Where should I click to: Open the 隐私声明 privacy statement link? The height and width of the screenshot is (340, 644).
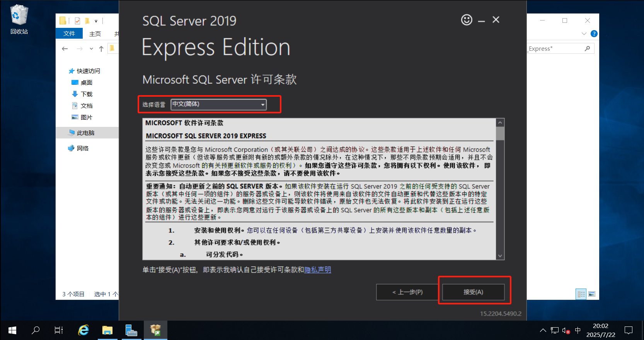click(x=318, y=270)
